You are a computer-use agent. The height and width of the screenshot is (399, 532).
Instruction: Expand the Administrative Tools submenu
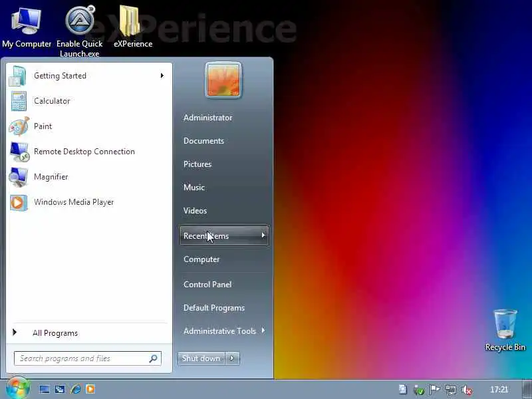tap(224, 331)
